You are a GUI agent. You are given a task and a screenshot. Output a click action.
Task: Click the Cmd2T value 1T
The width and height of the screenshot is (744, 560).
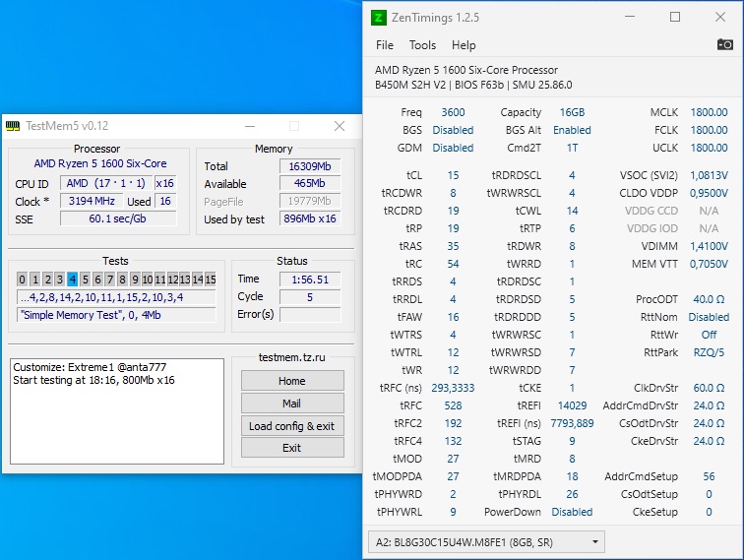(572, 148)
